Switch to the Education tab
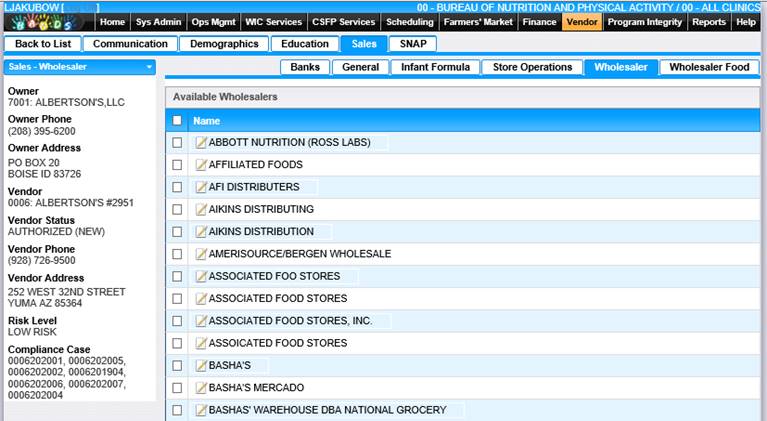 pyautogui.click(x=305, y=44)
